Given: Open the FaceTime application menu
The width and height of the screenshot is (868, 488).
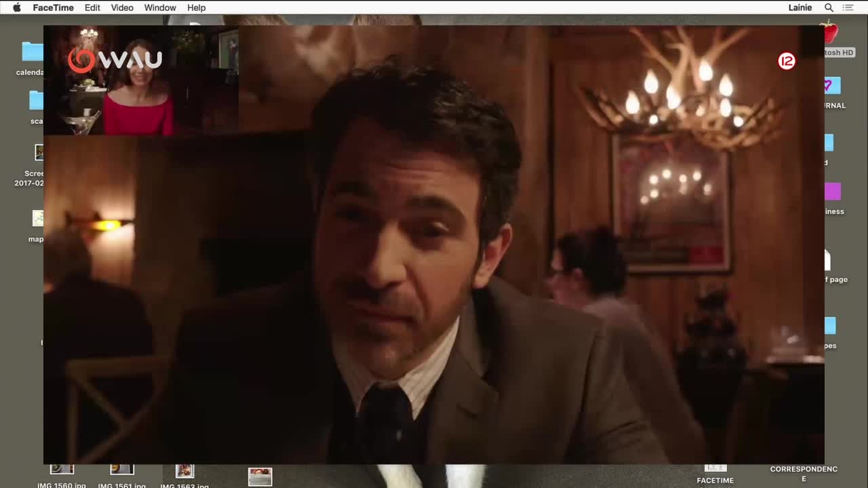Looking at the screenshot, I should point(53,7).
